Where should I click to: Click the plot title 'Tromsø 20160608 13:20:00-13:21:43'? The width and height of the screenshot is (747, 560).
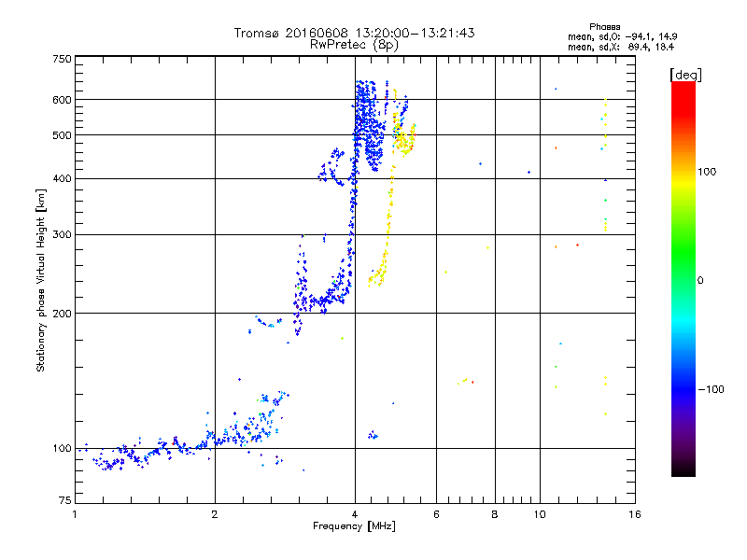[354, 33]
